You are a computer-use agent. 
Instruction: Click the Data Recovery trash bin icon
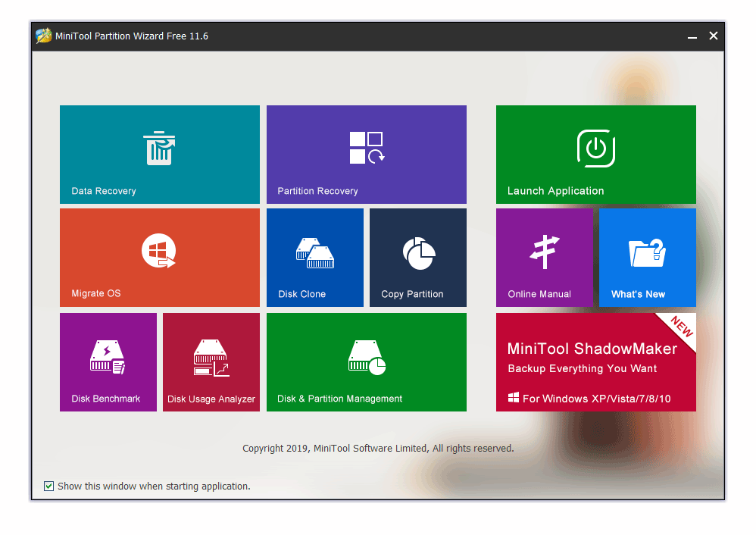pyautogui.click(x=159, y=148)
